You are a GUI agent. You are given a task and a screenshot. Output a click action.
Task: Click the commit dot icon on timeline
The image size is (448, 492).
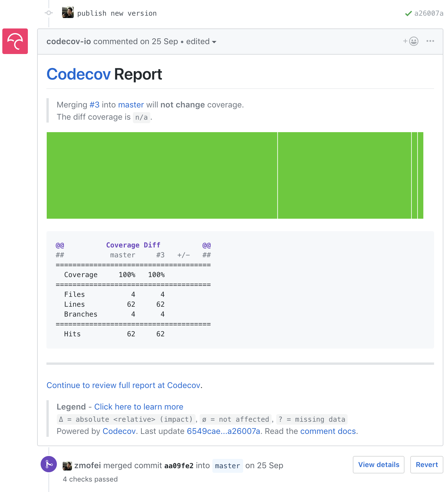[49, 13]
